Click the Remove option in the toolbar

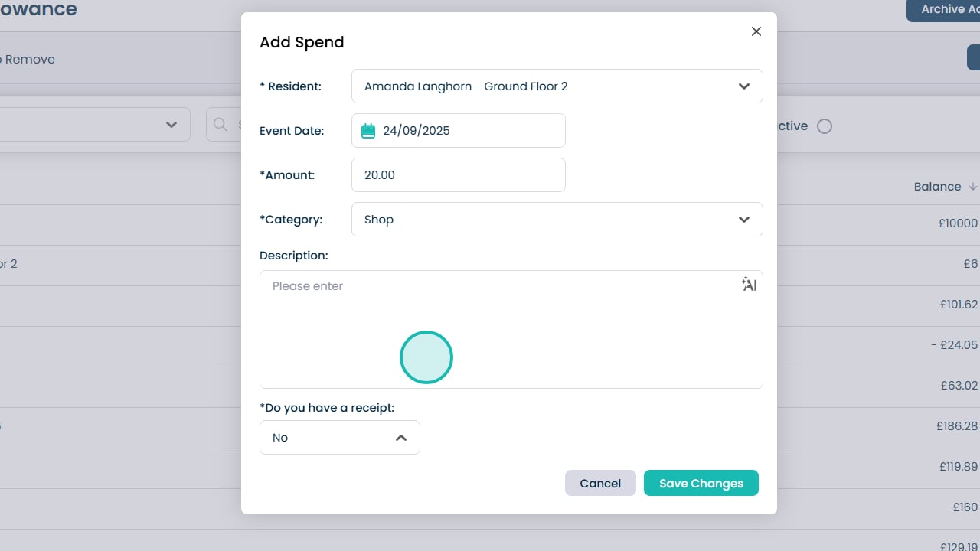(29, 60)
